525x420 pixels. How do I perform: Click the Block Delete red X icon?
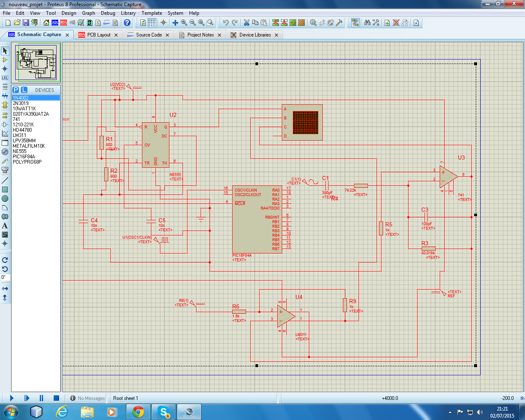point(301,23)
